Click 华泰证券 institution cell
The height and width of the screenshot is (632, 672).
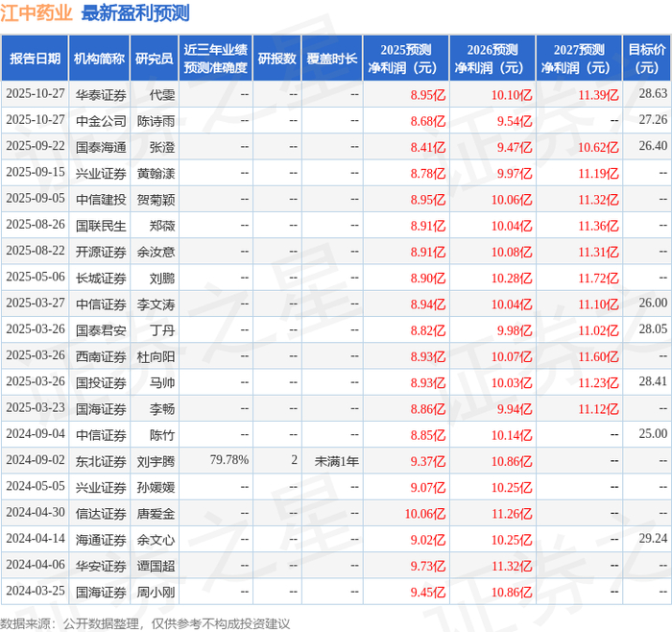pos(101,95)
